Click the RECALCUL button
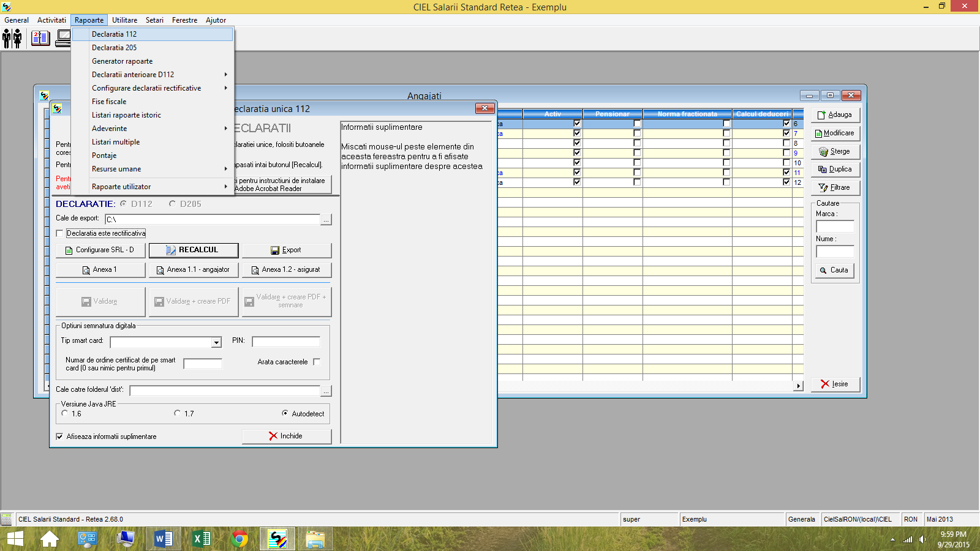The width and height of the screenshot is (980, 551). (x=194, y=250)
